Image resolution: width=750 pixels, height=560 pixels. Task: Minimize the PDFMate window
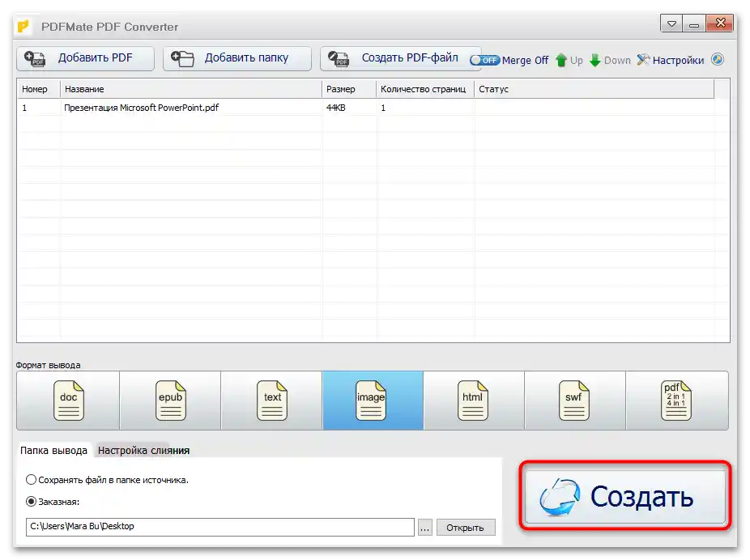694,23
